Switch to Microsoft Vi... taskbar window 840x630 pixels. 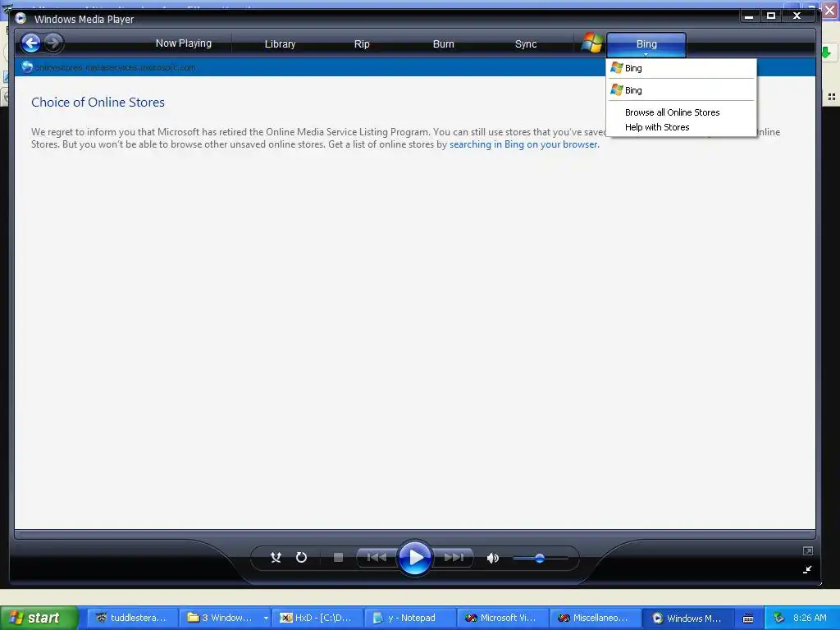(503, 618)
